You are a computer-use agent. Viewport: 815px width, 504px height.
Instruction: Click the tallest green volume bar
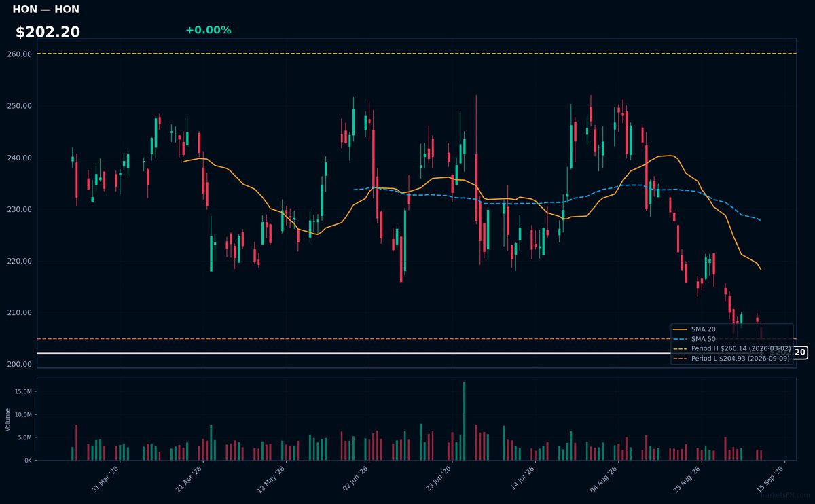(x=464, y=421)
